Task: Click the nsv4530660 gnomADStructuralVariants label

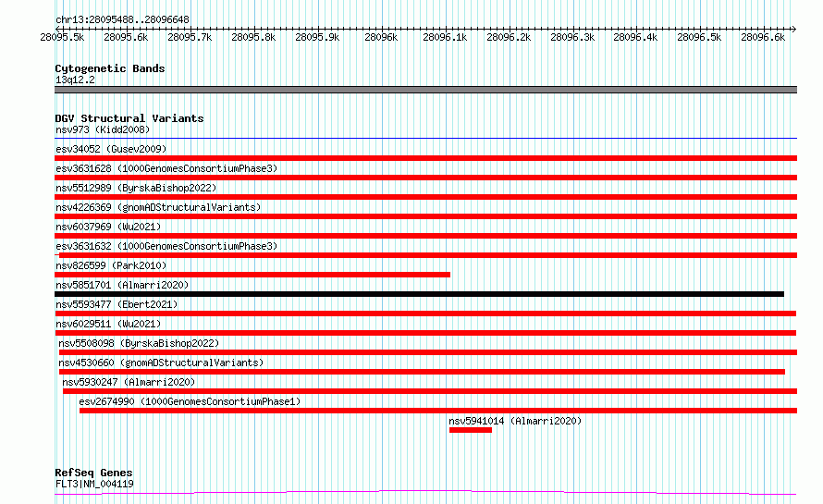Action: (x=161, y=363)
